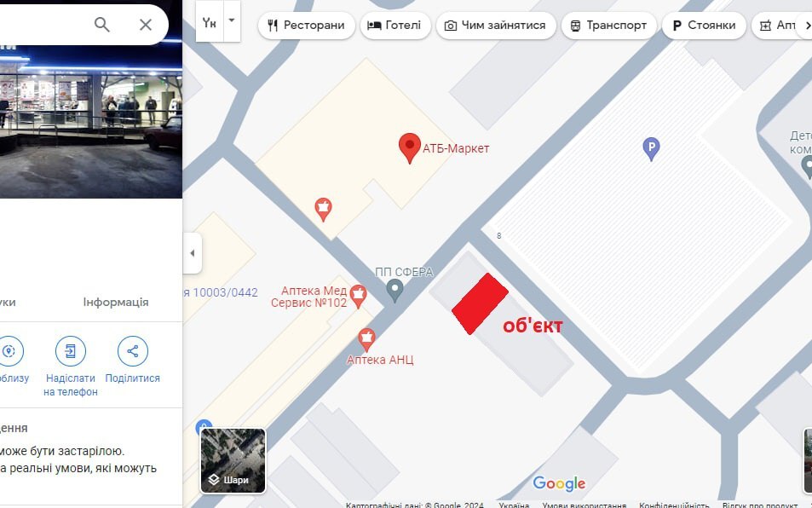Open the ПП СФЕРА map marker
The width and height of the screenshot is (812, 508).
click(x=395, y=290)
